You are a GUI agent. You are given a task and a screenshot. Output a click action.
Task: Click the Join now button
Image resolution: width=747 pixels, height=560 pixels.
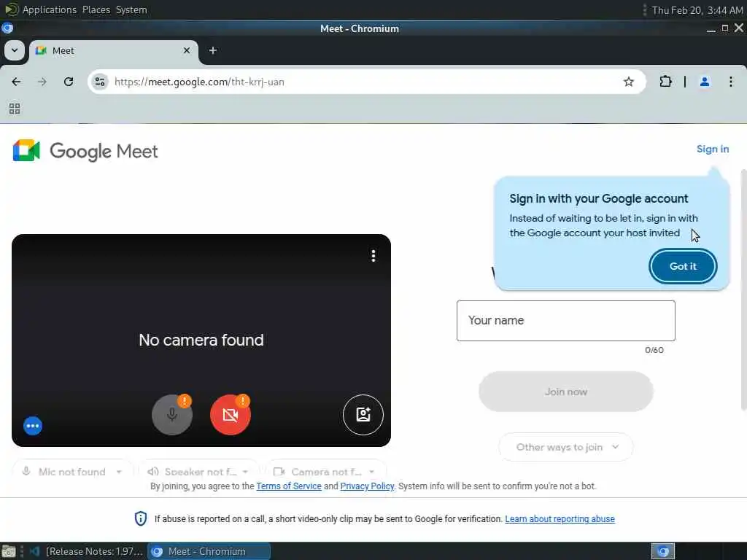tap(566, 392)
